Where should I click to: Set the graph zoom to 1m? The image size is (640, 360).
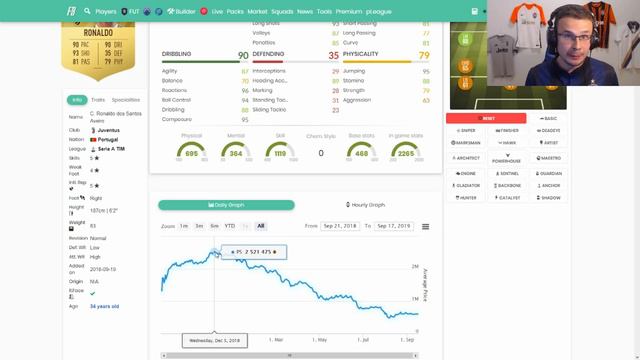184,226
